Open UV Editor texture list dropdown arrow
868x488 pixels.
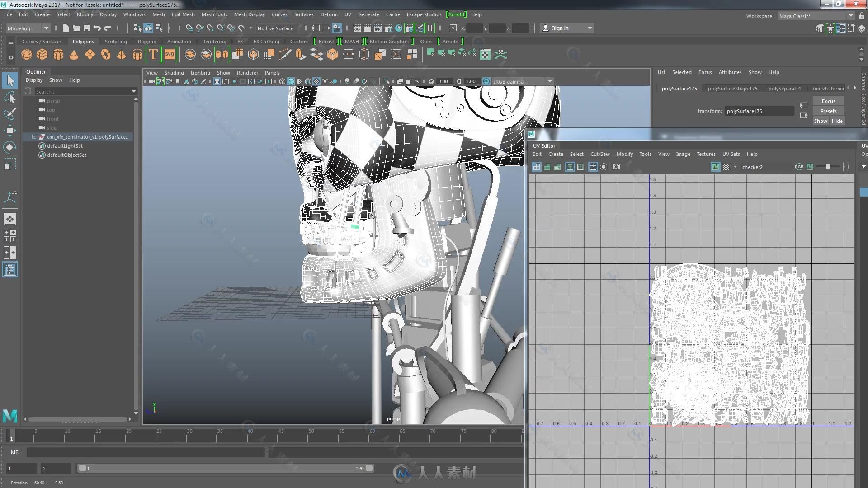click(735, 167)
